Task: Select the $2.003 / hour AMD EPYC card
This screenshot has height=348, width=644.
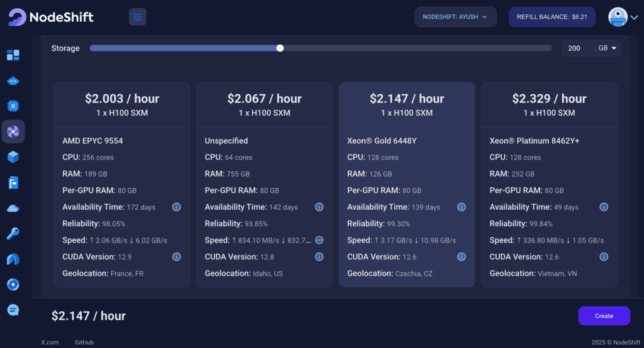Action: (x=122, y=184)
